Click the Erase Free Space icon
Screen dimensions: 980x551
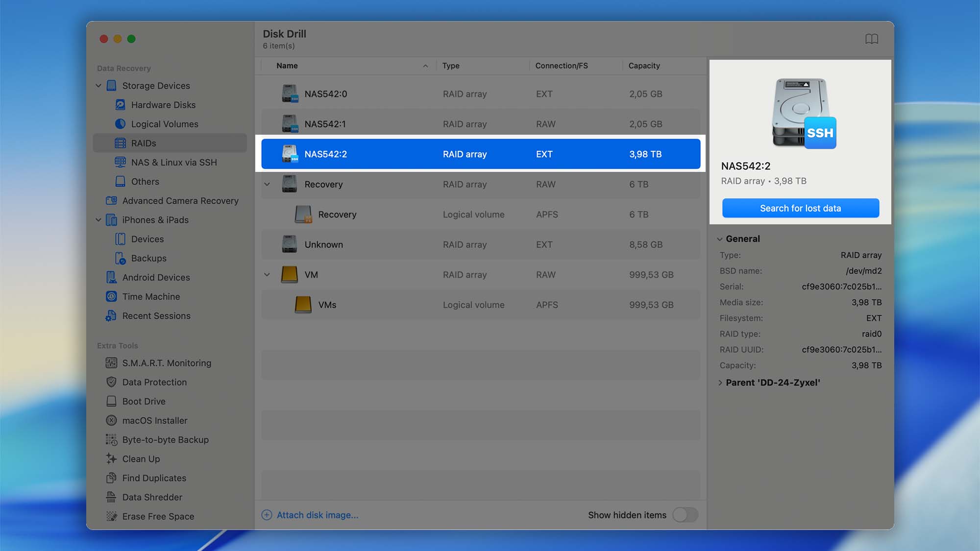click(x=112, y=516)
